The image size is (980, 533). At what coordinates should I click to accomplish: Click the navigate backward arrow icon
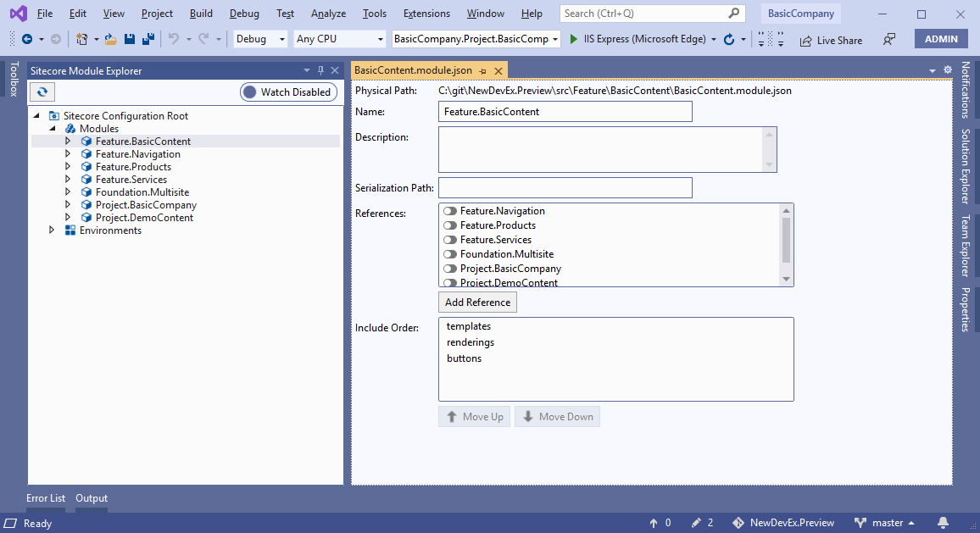(x=26, y=39)
